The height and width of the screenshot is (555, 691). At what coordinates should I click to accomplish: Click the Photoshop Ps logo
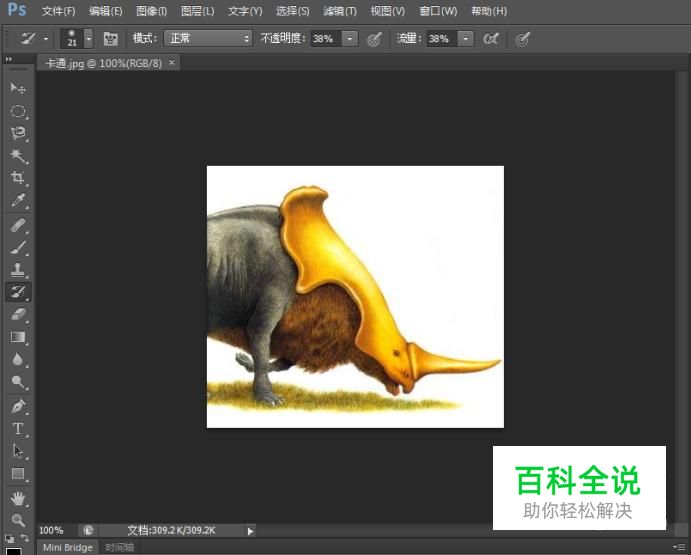tap(17, 10)
